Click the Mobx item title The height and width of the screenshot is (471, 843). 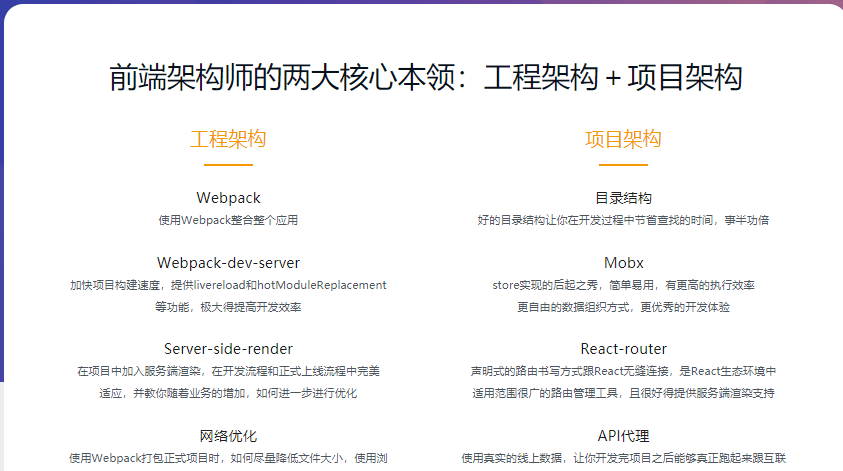click(x=624, y=263)
